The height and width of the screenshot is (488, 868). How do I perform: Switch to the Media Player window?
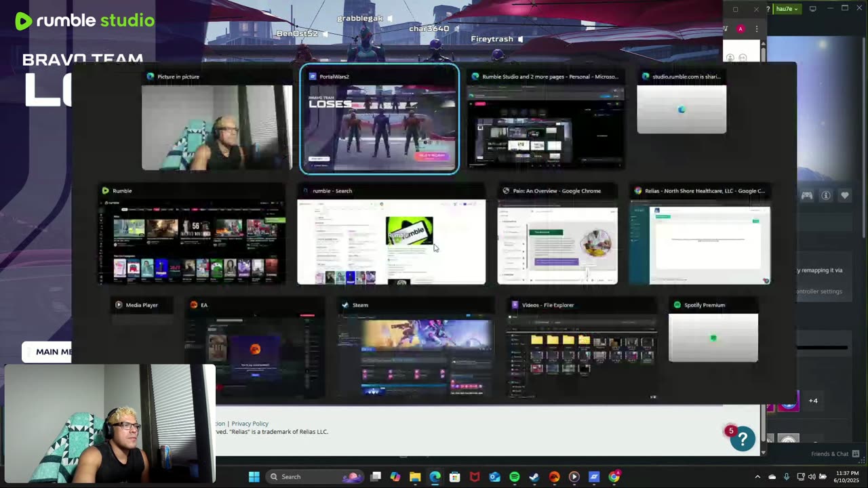click(142, 306)
